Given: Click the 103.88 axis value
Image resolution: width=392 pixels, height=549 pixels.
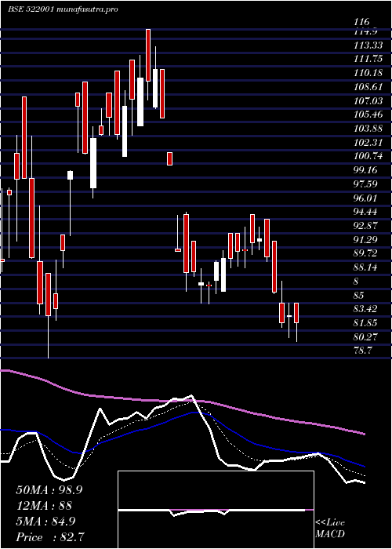Looking at the screenshot, I should 368,129.
